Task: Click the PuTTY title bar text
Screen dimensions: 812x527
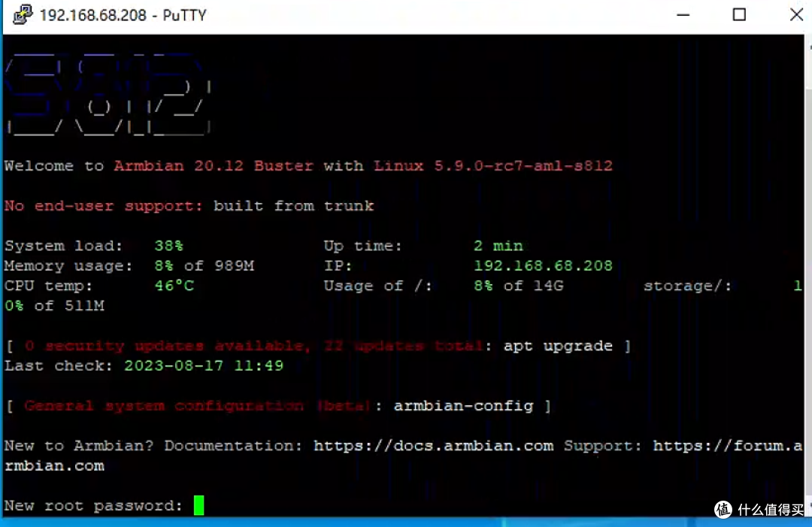Action: click(123, 16)
